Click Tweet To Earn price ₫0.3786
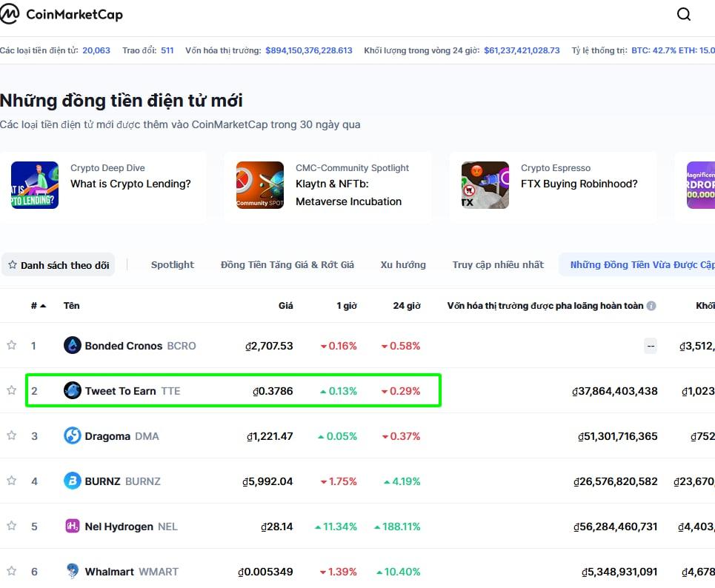Image resolution: width=715 pixels, height=588 pixels. point(273,390)
